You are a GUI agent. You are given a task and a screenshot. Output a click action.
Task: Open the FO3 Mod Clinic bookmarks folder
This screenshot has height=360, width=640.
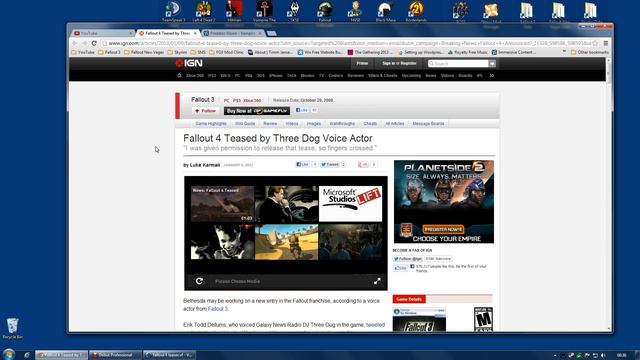226,52
